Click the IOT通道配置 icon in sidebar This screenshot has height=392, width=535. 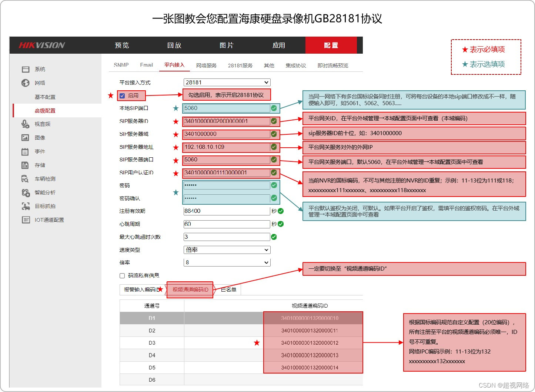(26, 220)
